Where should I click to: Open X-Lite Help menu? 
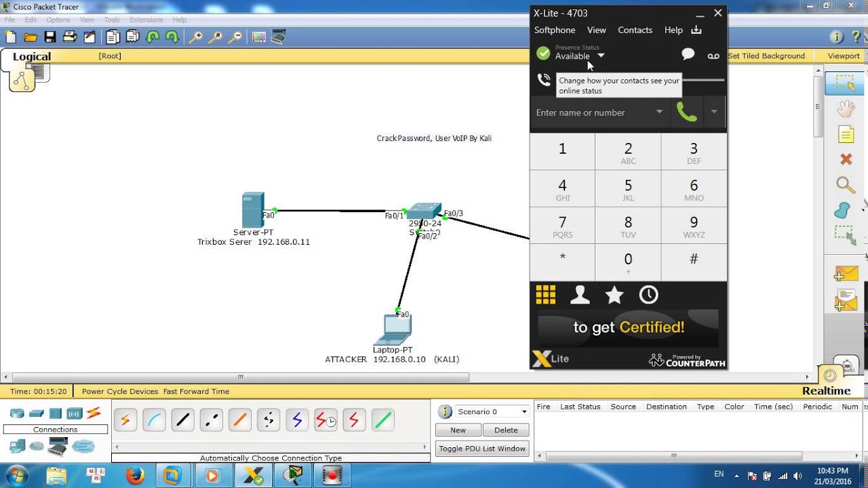[673, 30]
